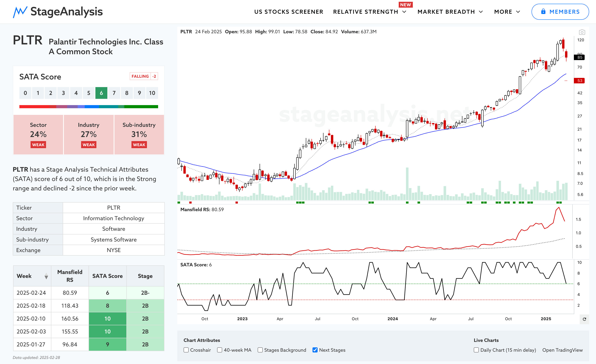Viewport: 596px width, 364px height.
Task: Open Relative Strength menu label
Action: (x=365, y=12)
